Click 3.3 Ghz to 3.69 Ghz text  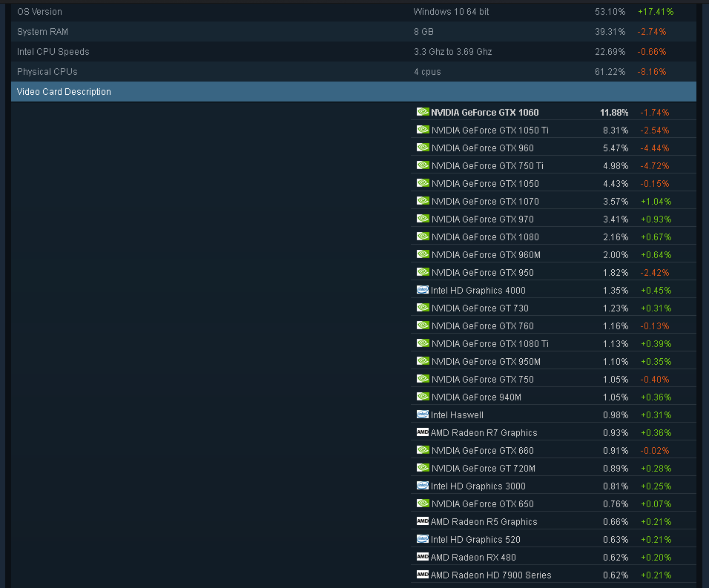(453, 51)
